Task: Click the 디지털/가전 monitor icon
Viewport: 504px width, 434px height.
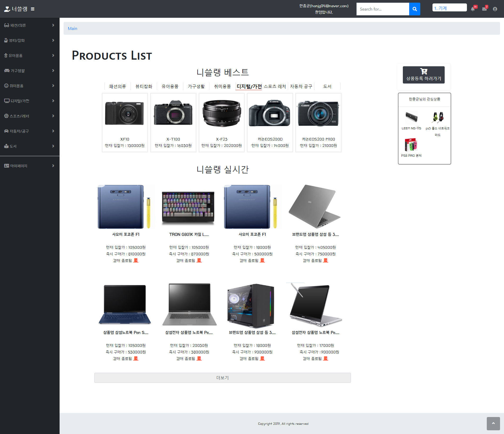Action: [7, 101]
